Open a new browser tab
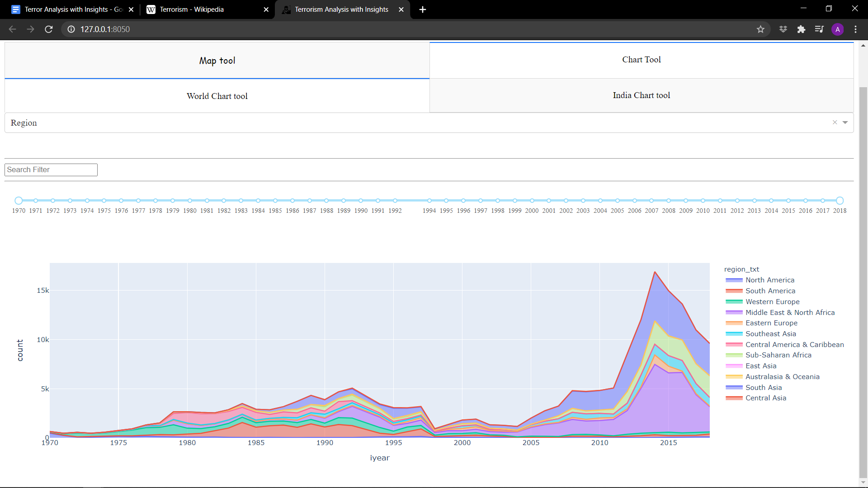868x488 pixels. [422, 9]
